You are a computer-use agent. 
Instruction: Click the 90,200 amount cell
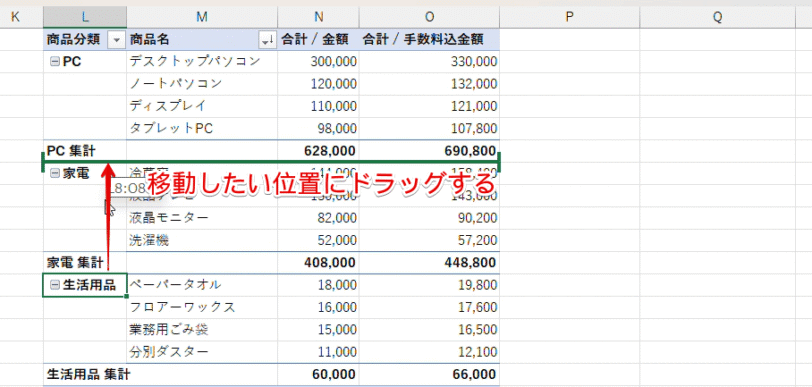[429, 218]
